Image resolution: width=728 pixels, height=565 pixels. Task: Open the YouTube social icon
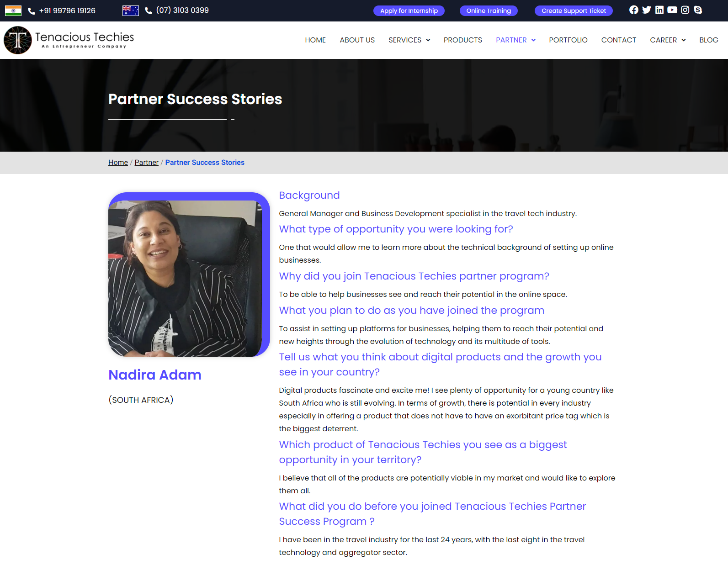(672, 10)
